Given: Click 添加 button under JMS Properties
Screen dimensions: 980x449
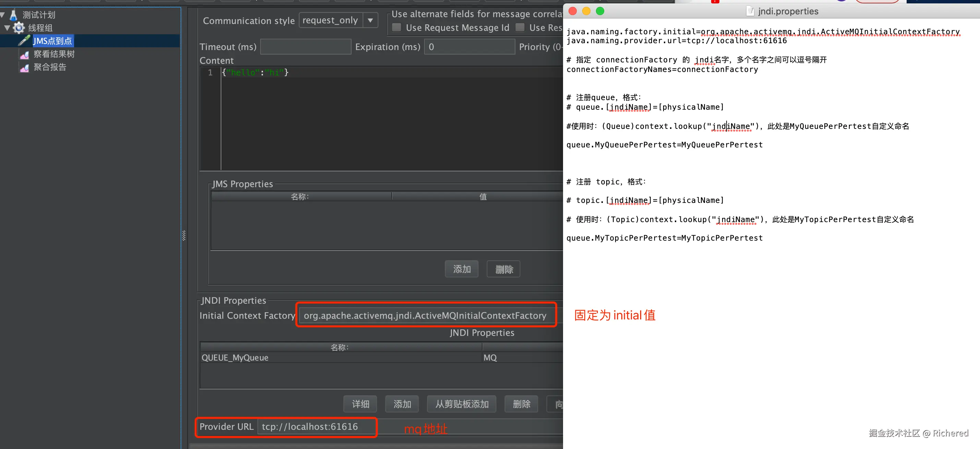Looking at the screenshot, I should [462, 269].
